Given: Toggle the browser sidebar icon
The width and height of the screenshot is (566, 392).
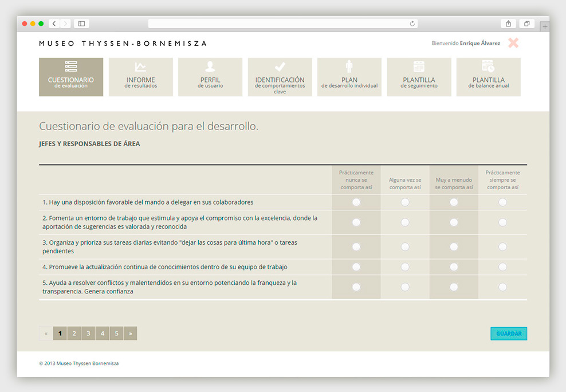Looking at the screenshot, I should (x=81, y=23).
